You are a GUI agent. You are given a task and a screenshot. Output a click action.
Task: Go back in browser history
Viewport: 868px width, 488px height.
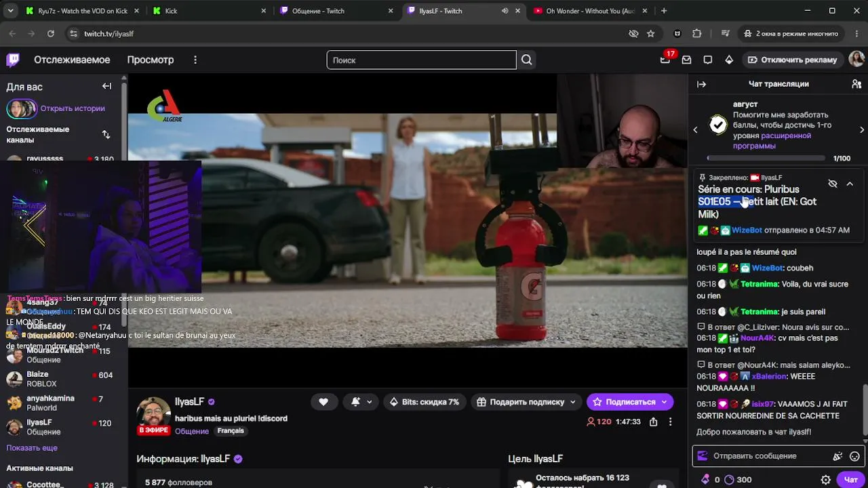(13, 34)
